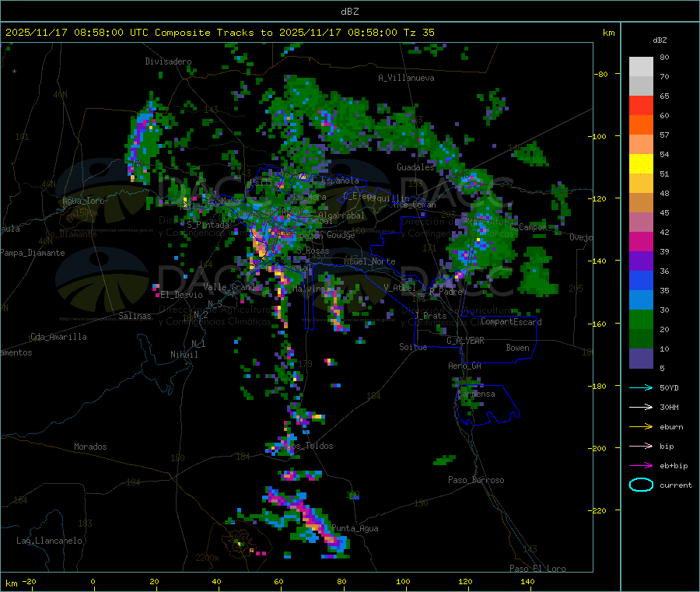Click the Atuel_Norte map label
This screenshot has height=592, width=700.
point(369,261)
